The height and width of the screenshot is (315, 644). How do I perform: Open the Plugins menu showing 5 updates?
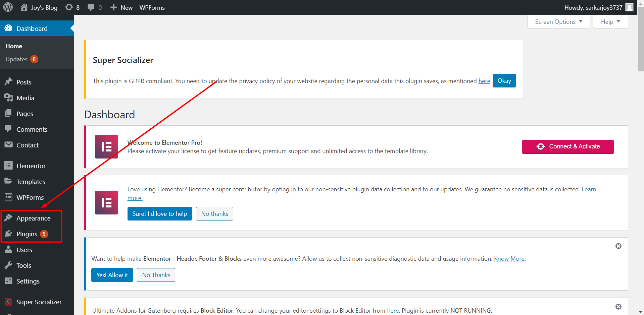tap(27, 234)
